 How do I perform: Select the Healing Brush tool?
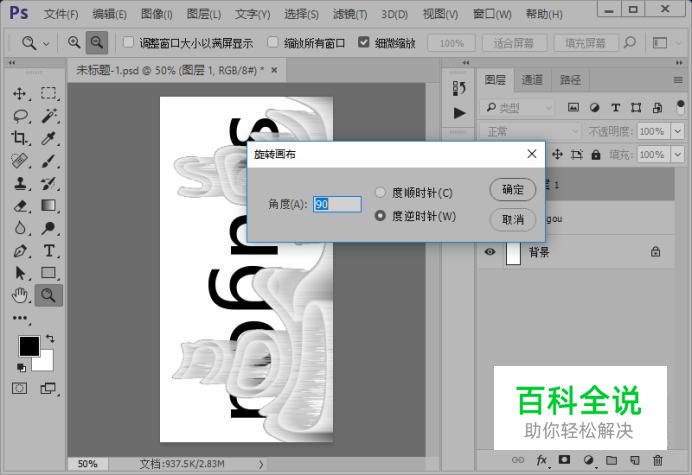(x=19, y=160)
